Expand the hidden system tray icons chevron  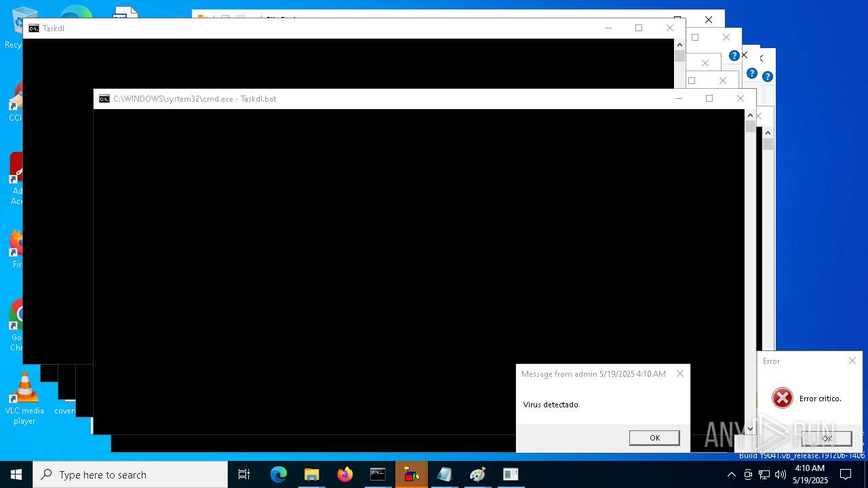731,474
